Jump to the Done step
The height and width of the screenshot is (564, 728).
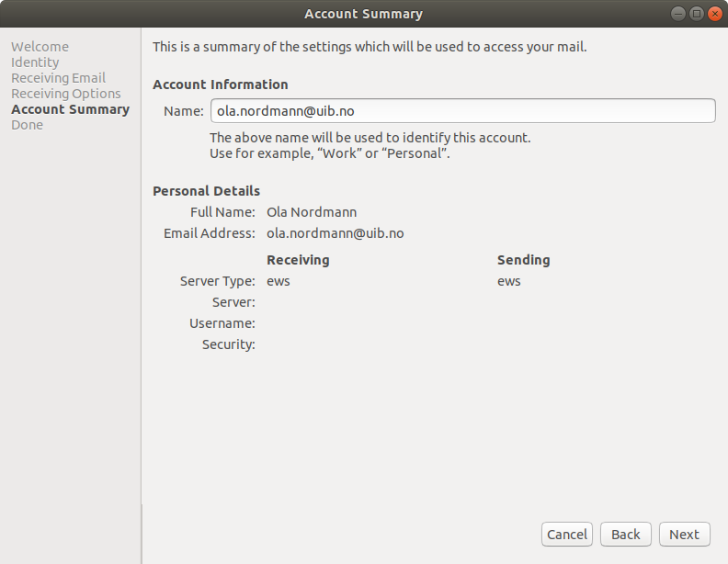(x=27, y=125)
